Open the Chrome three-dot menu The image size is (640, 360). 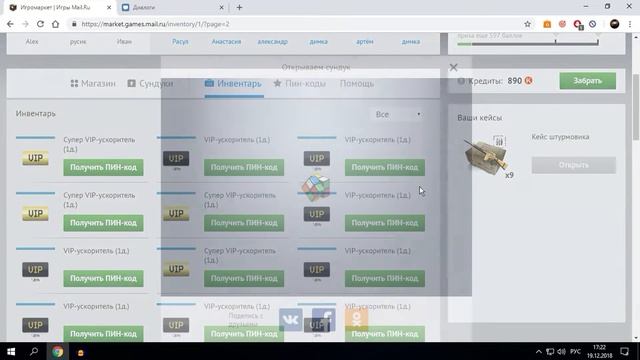pos(630,24)
